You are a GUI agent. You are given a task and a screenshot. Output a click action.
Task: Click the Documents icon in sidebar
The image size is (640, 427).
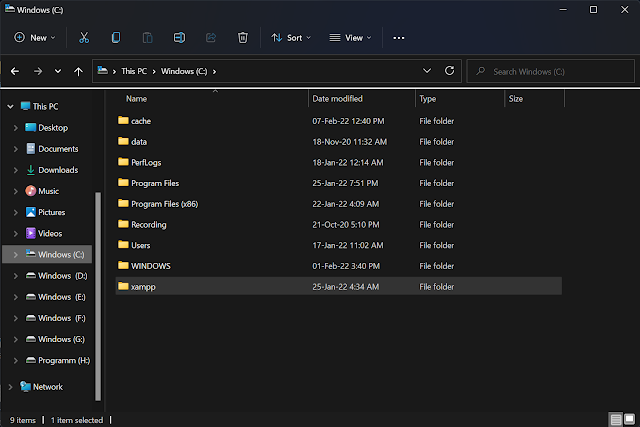point(31,149)
